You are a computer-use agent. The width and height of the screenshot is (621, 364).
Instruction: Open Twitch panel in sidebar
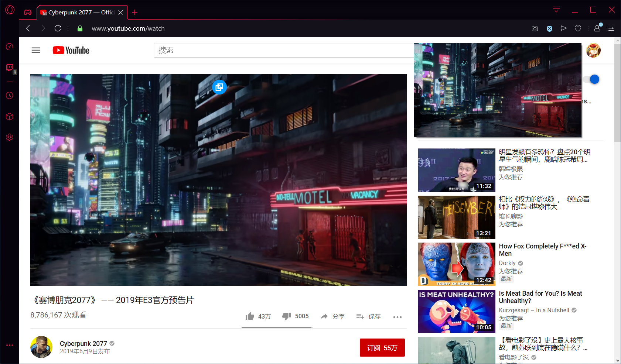(10, 68)
